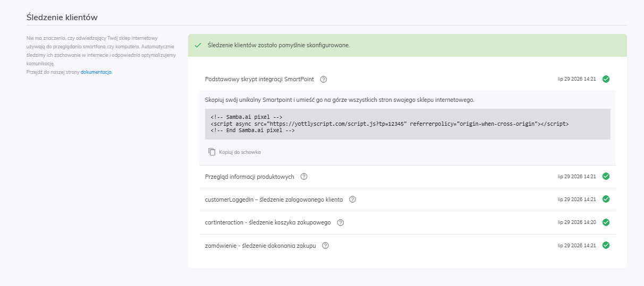Click green status check for cartInteraction

(606, 222)
